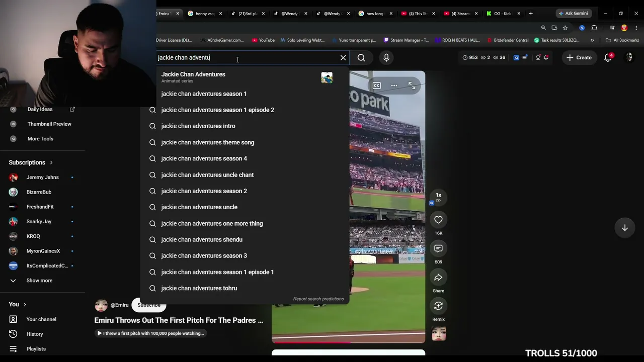Click the Create button
This screenshot has height=362, width=644.
pyautogui.click(x=579, y=57)
